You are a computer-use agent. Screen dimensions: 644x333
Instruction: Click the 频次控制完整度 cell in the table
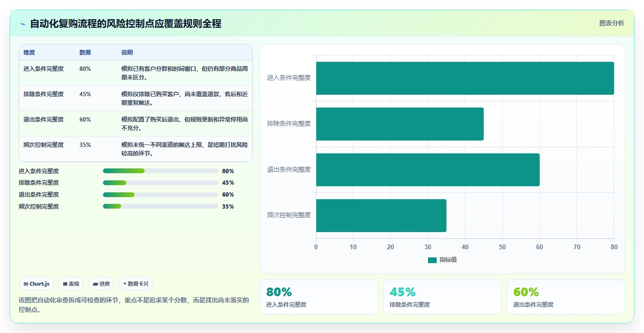[x=44, y=145]
